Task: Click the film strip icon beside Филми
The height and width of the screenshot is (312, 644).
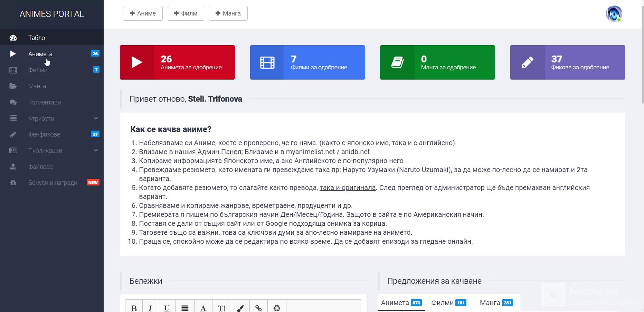Action: [x=13, y=70]
